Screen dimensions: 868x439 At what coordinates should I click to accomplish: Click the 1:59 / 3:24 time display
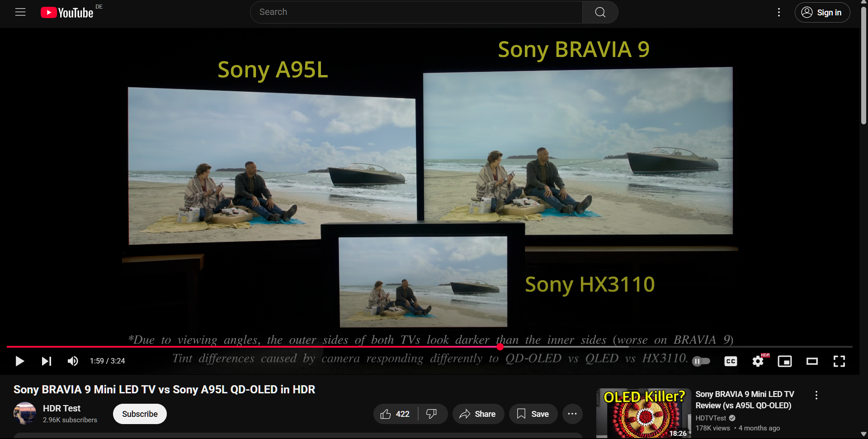tap(107, 361)
